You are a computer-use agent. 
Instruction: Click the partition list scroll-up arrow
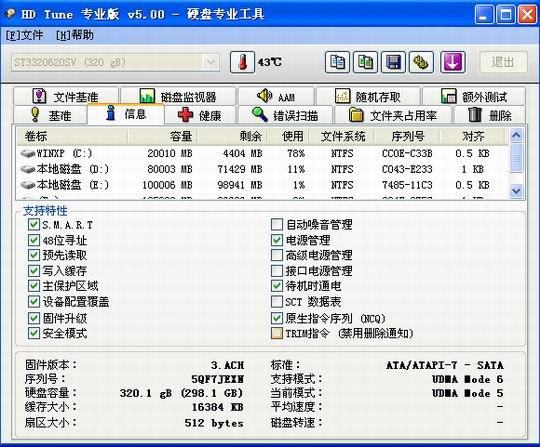(516, 135)
